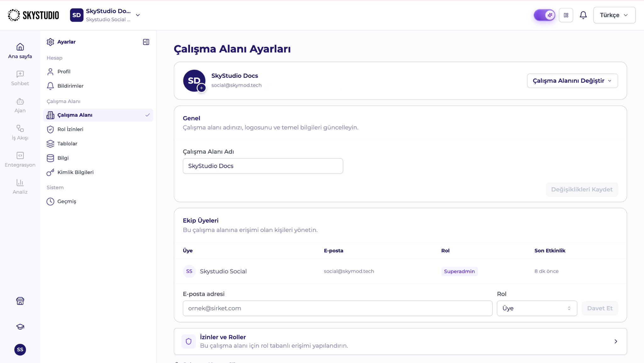Image resolution: width=644 pixels, height=363 pixels.
Task: Click the SkyStudio logo
Action: click(x=33, y=15)
